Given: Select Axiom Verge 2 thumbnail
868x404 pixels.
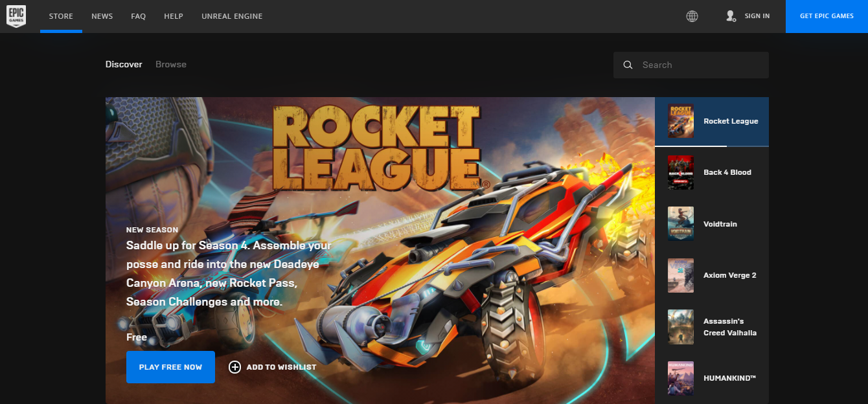Looking at the screenshot, I should pos(681,275).
